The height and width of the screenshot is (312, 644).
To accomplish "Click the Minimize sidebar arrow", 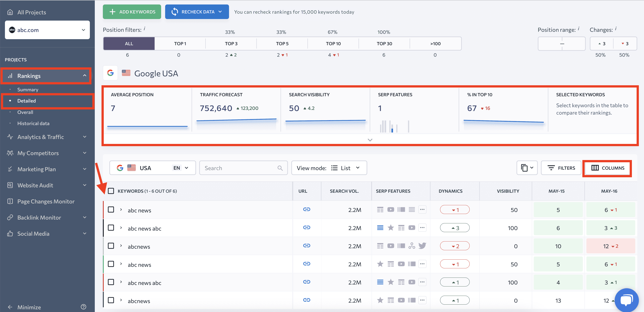I will (x=10, y=307).
